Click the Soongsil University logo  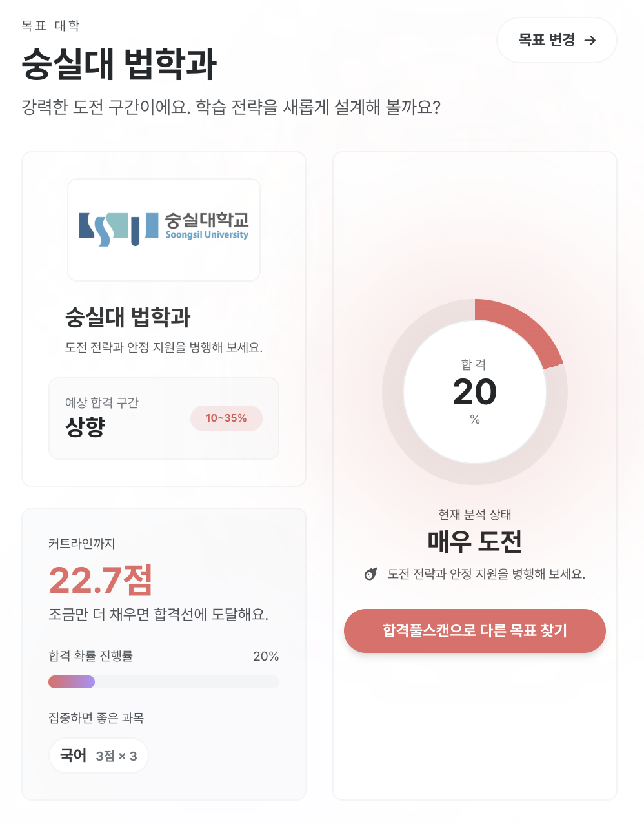(163, 229)
